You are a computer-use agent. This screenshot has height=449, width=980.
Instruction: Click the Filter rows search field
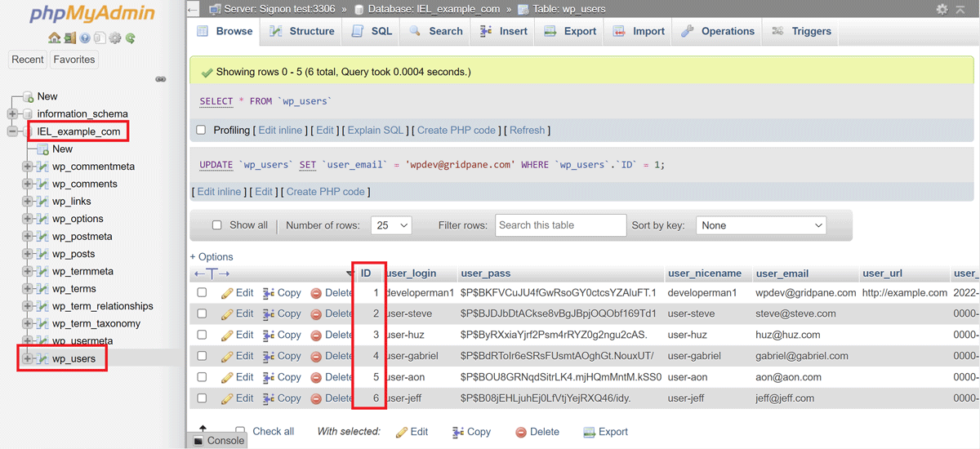pos(560,225)
